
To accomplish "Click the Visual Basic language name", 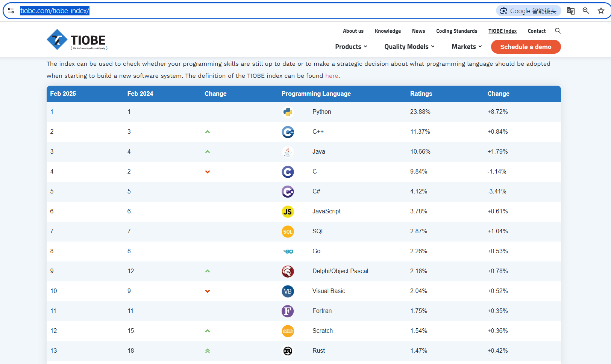I will (x=329, y=291).
